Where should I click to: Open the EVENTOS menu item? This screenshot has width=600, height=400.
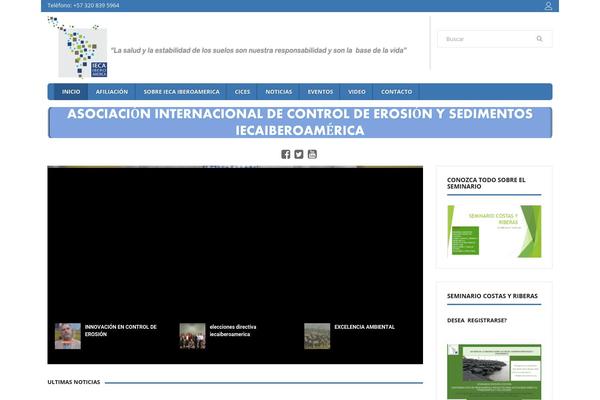[320, 92]
